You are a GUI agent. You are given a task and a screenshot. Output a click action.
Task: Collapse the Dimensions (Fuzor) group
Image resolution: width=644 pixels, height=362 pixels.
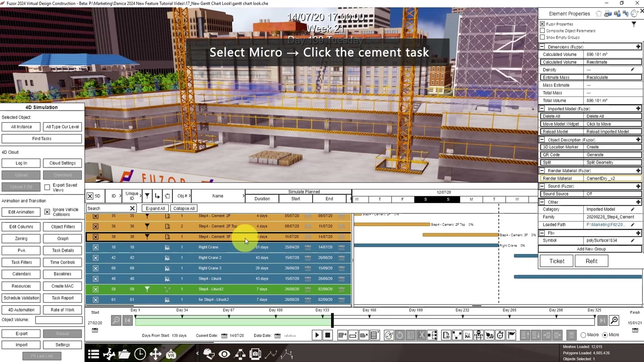tap(542, 47)
